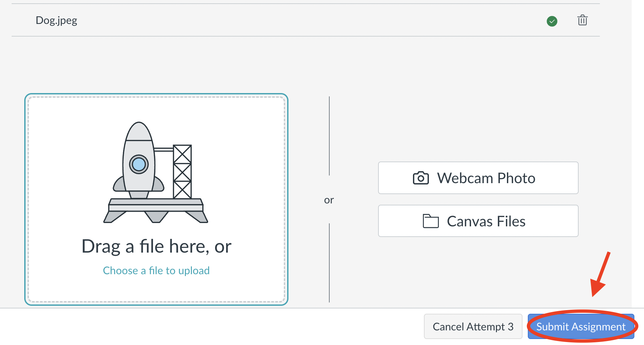Click the rocket illustration in the drop zone
Image resolution: width=644 pixels, height=345 pixels.
point(156,172)
